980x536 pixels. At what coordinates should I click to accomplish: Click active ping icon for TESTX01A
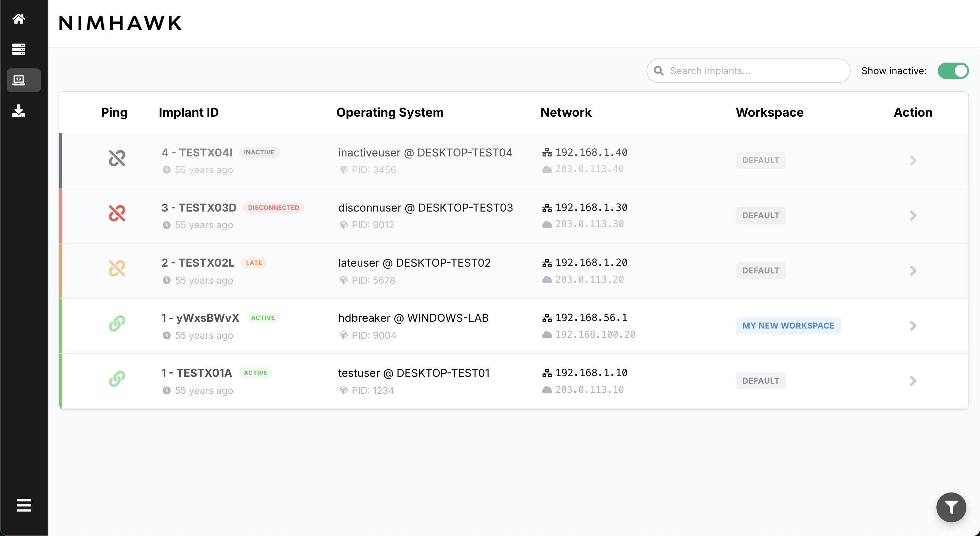pyautogui.click(x=117, y=379)
